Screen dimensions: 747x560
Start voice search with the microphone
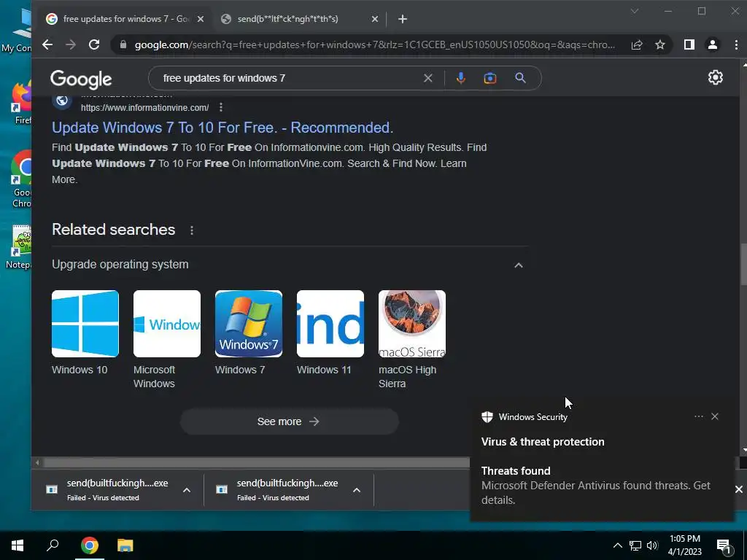pos(461,78)
